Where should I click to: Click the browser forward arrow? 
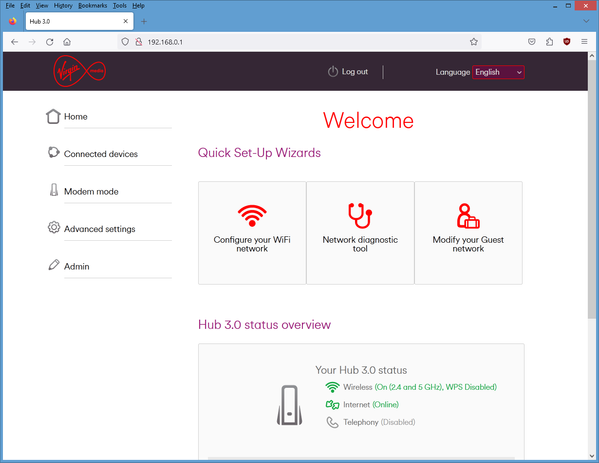coord(32,42)
